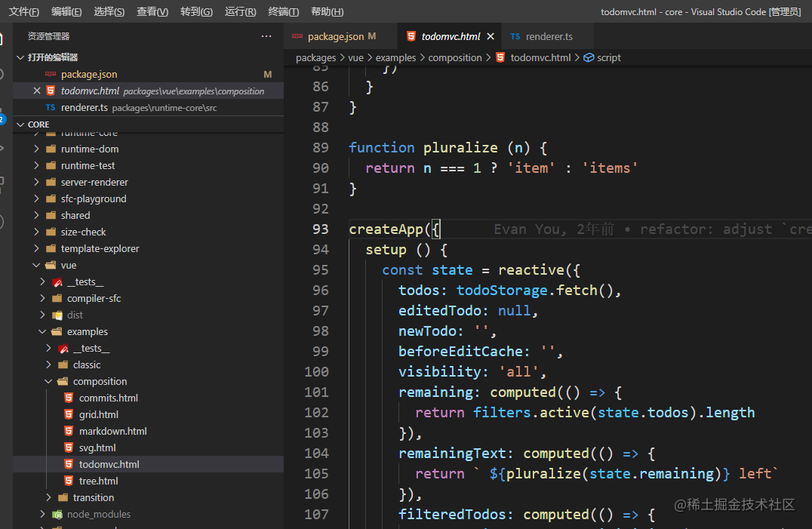Expand the shared folder chevron
Image resolution: width=812 pixels, height=529 pixels.
(36, 215)
